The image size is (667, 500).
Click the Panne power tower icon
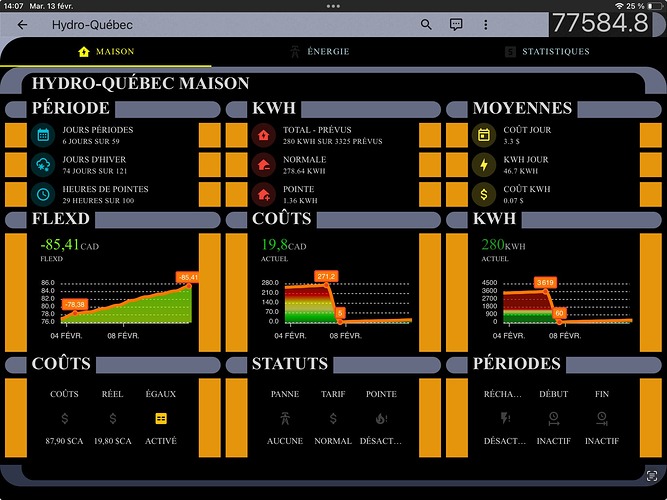click(x=285, y=419)
